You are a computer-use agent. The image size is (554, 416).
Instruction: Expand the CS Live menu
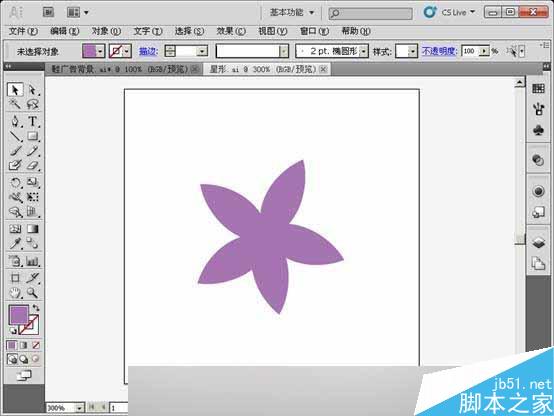pyautogui.click(x=458, y=12)
